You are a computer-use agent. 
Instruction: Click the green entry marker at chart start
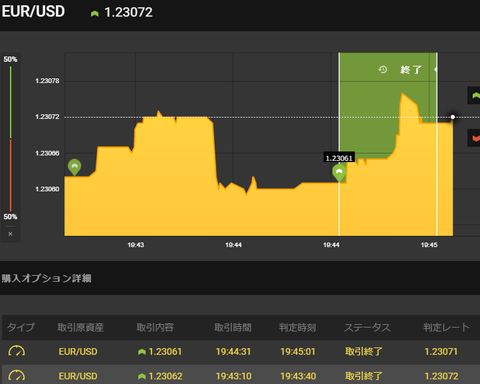tap(74, 167)
